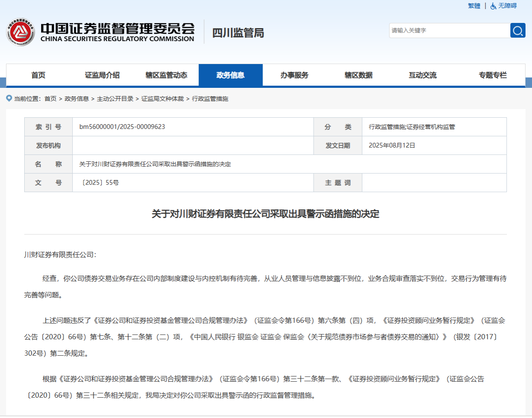Click the 四川监管局 header title
The image size is (532, 418).
click(238, 33)
